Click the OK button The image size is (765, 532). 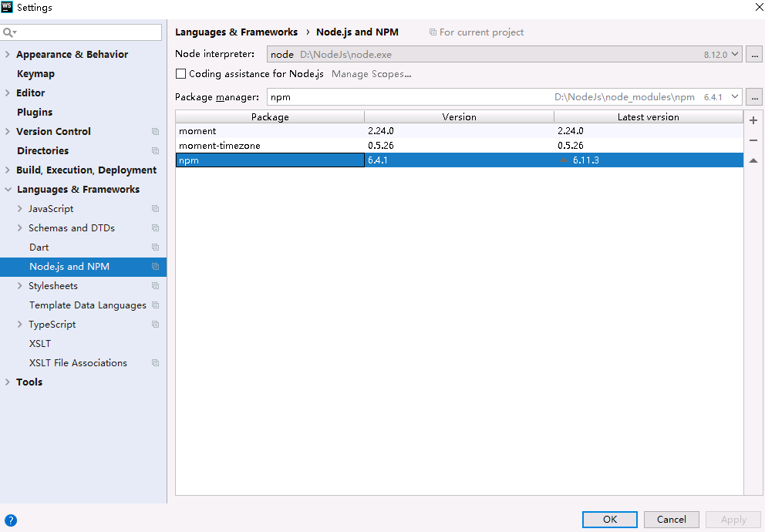click(610, 520)
